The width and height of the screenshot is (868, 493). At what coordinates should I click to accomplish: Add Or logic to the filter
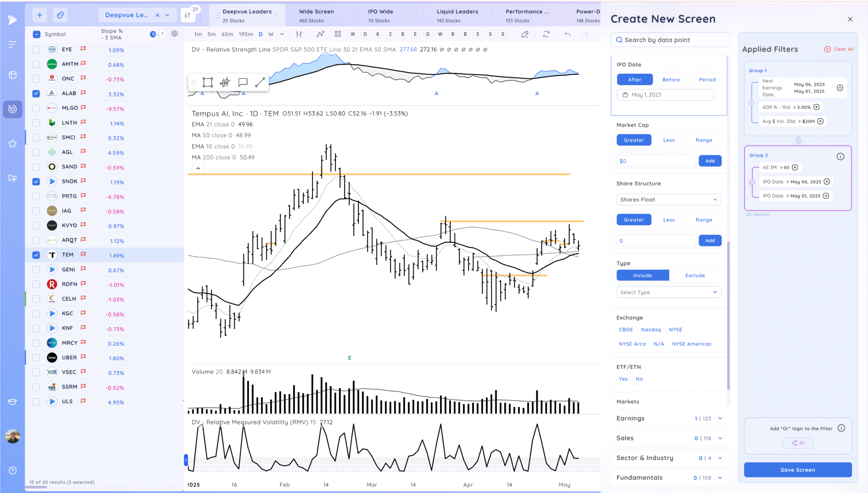click(798, 443)
